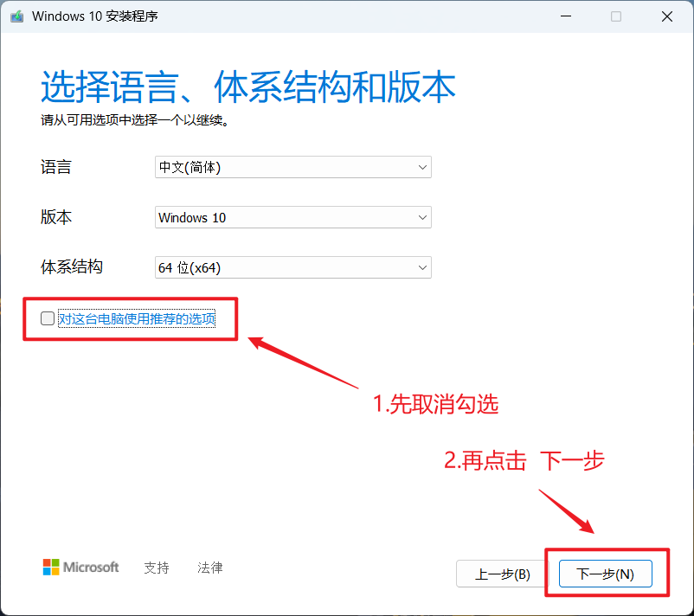
Task: Open the 法律 link
Action: click(x=209, y=568)
